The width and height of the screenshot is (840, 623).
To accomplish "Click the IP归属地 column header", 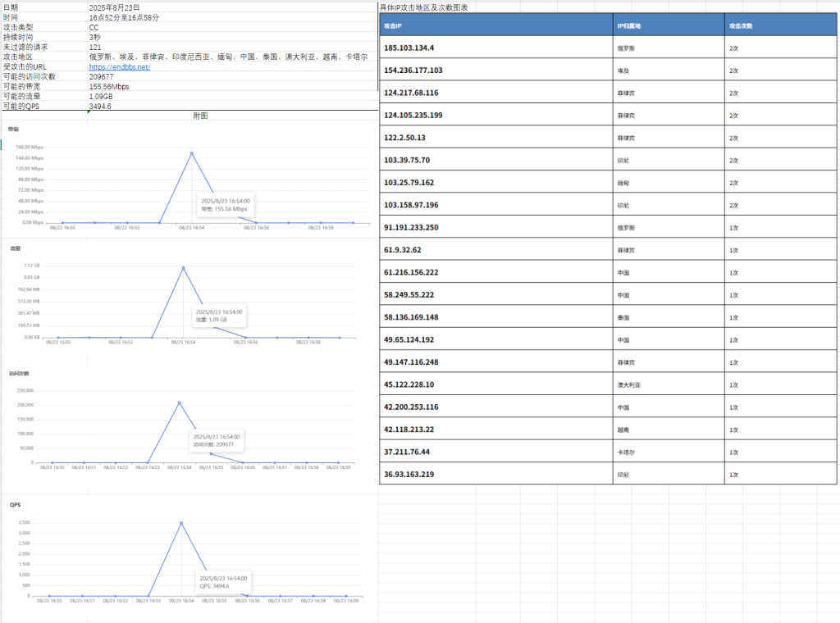I will [x=628, y=25].
